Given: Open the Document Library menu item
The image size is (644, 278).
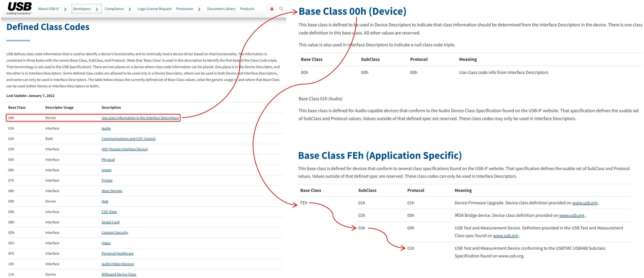Looking at the screenshot, I should (221, 9).
